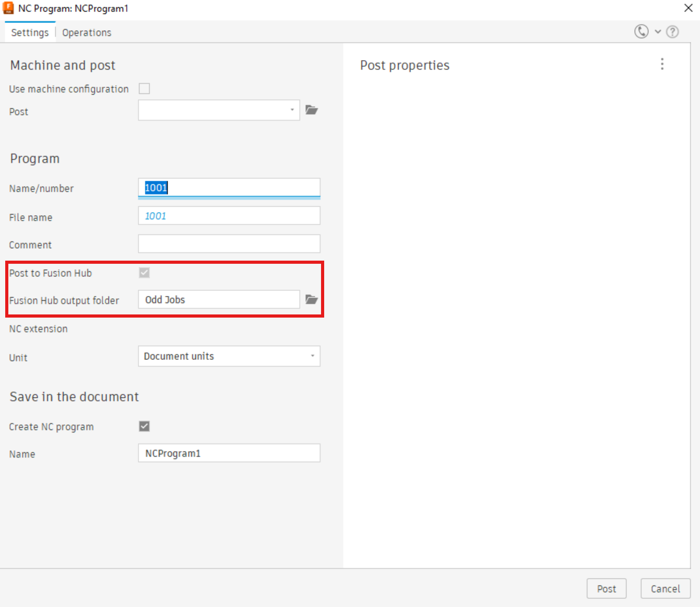Click the Cancel button
Screen dimensions: 700x607
click(x=666, y=589)
